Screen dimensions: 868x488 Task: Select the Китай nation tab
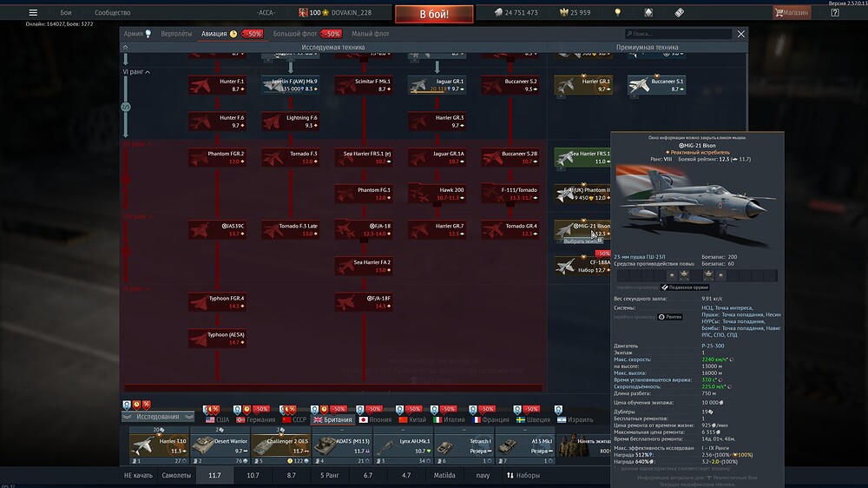[x=412, y=419]
